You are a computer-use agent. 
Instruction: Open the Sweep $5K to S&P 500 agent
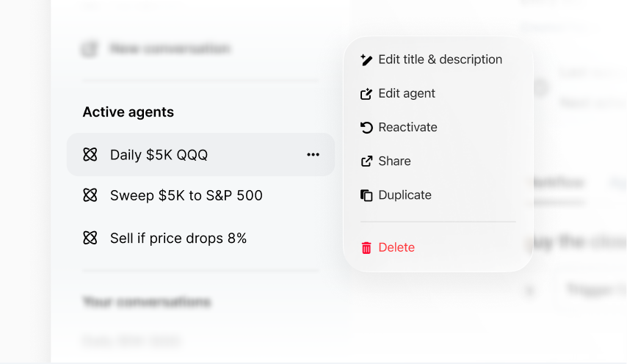point(186,195)
